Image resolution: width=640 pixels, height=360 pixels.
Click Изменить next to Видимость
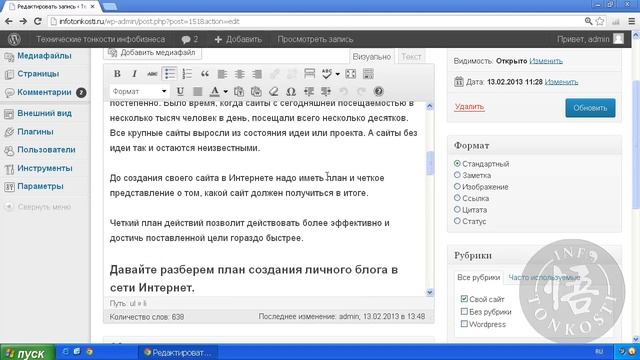(546, 61)
